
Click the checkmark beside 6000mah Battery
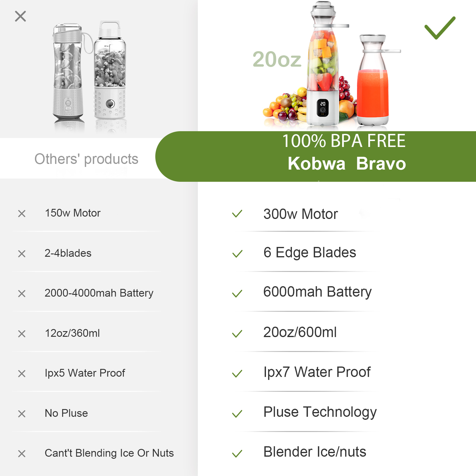pos(237,294)
